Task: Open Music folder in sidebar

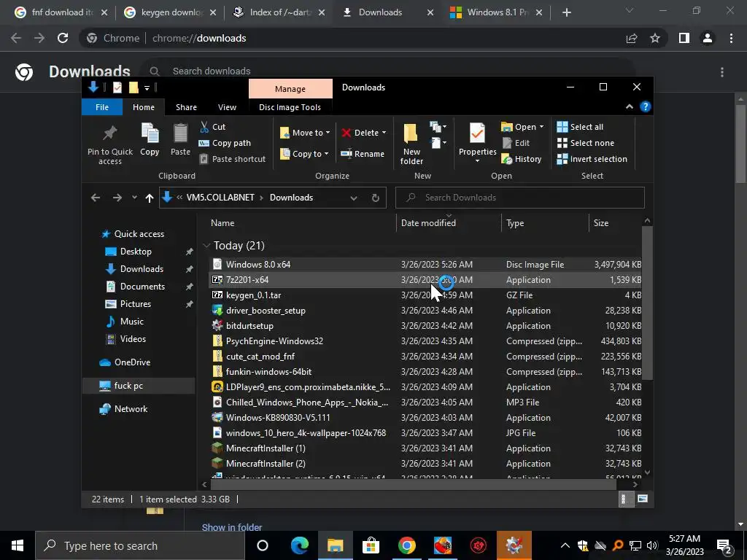Action: [x=132, y=322]
